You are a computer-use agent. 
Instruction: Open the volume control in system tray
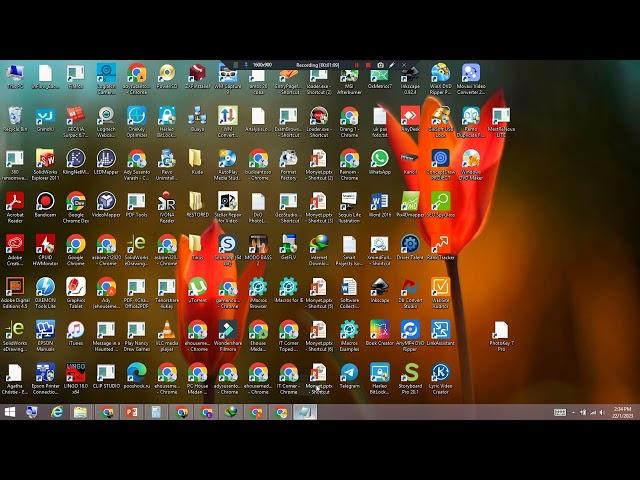click(602, 413)
